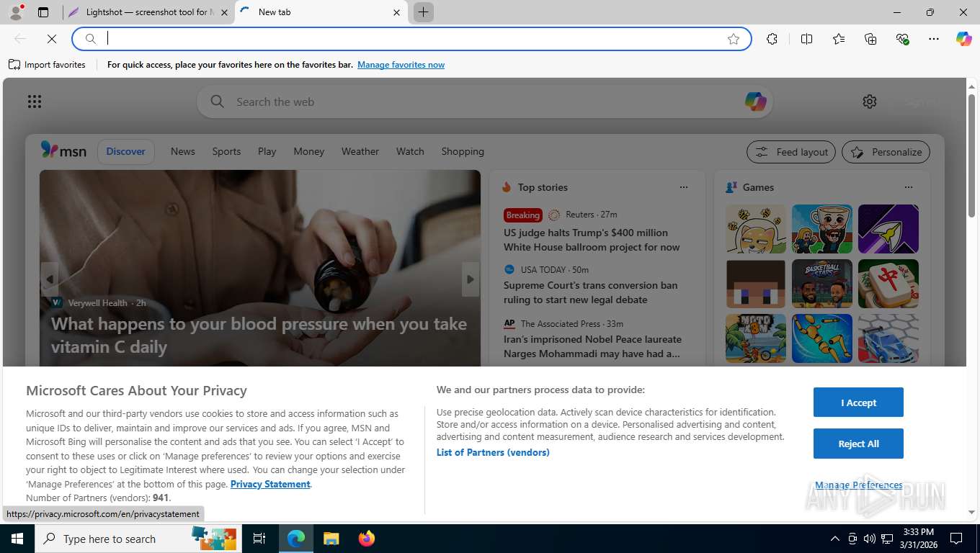Select the Discover tab

coord(126,151)
